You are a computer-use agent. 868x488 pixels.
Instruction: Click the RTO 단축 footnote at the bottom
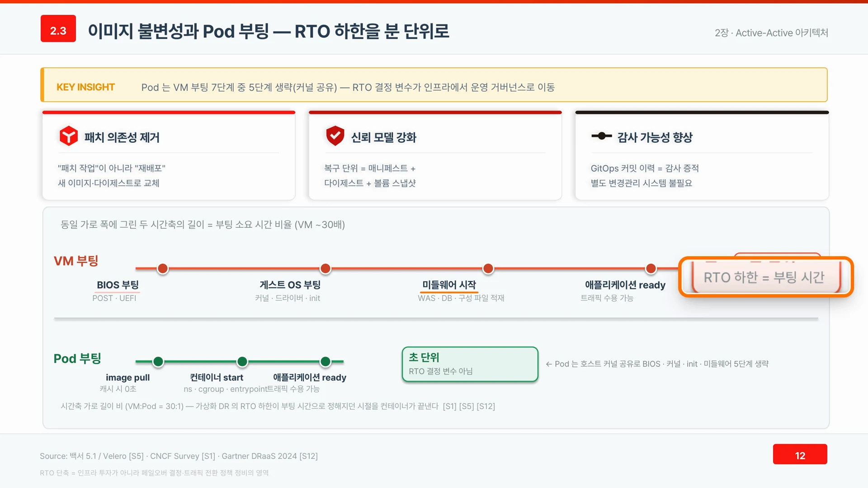[x=154, y=473]
